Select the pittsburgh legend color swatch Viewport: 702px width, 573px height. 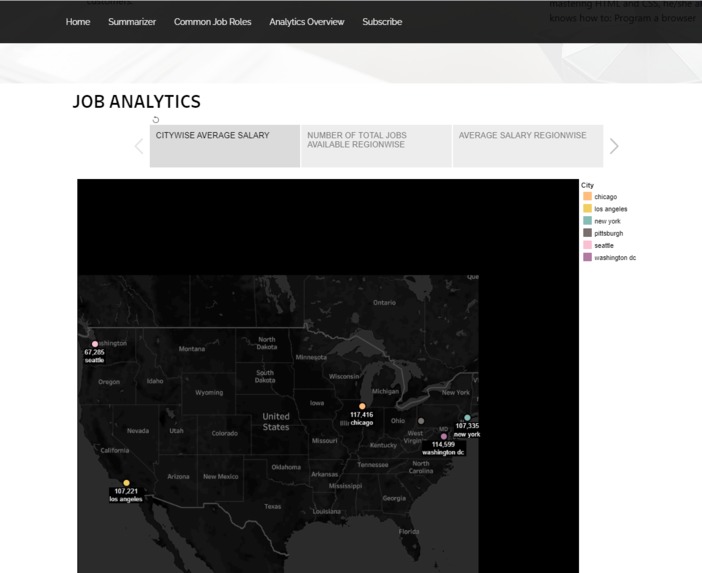pos(587,232)
